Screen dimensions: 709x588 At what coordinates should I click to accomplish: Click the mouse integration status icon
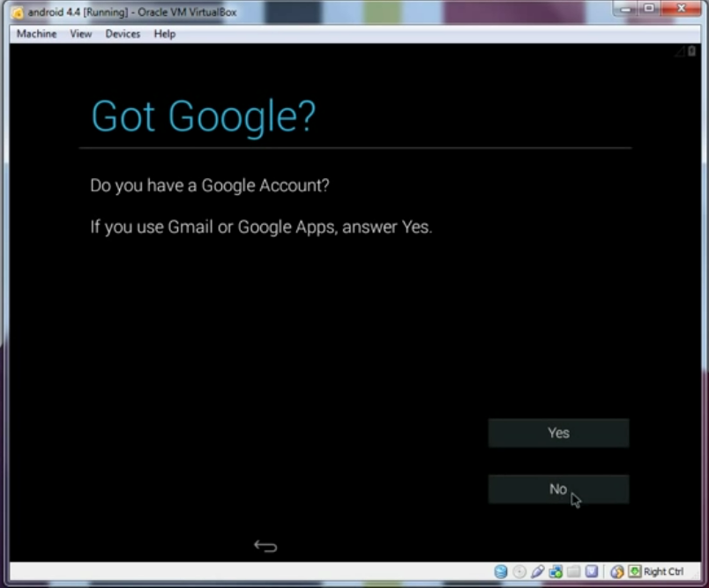[x=616, y=572]
